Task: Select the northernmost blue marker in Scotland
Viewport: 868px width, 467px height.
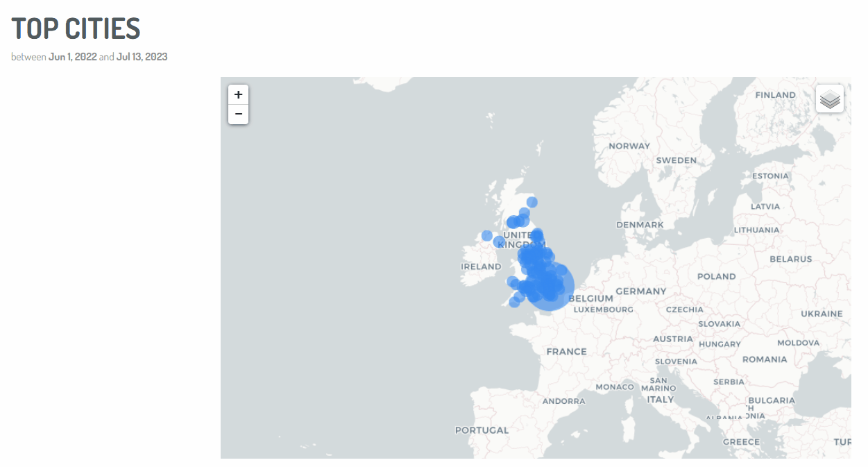Action: [x=532, y=202]
